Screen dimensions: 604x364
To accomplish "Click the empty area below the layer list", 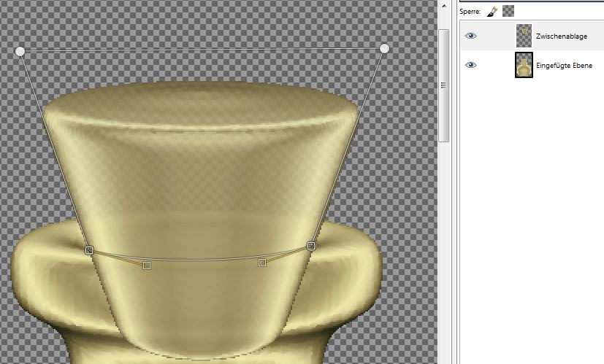I will pos(530,219).
